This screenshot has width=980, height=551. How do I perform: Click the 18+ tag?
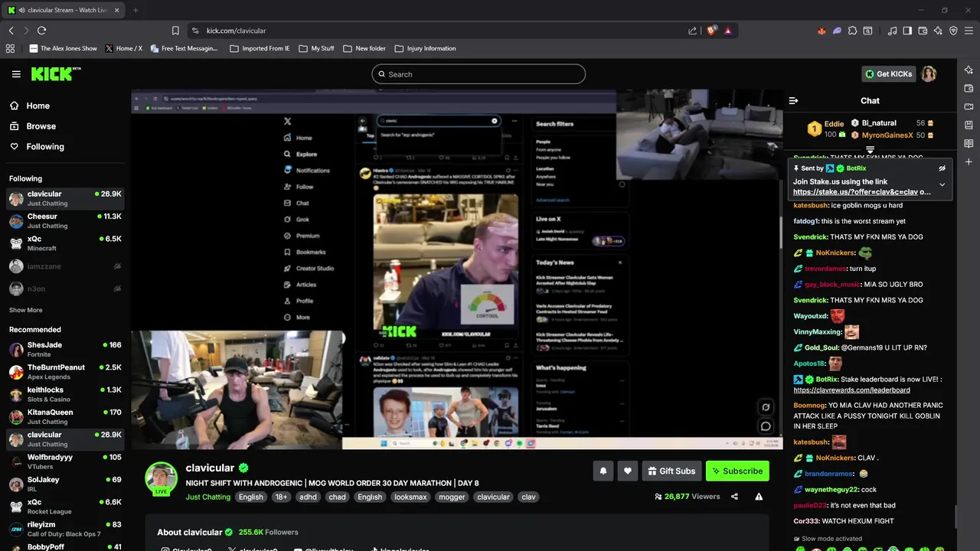pos(281,497)
